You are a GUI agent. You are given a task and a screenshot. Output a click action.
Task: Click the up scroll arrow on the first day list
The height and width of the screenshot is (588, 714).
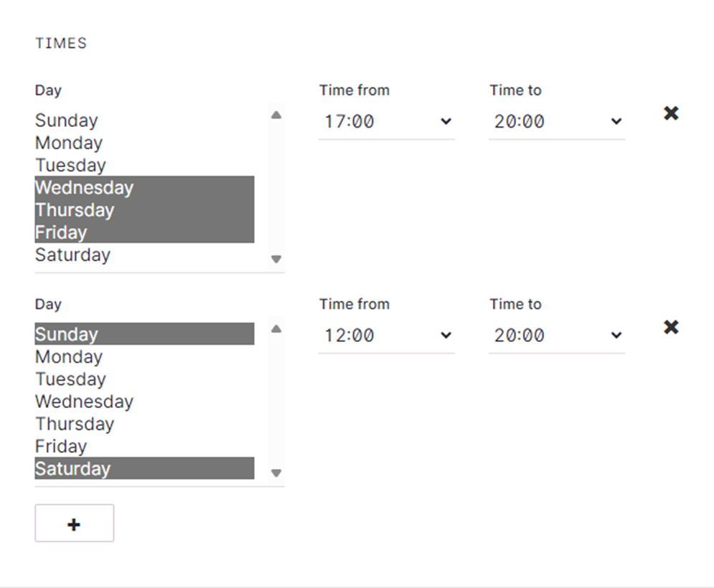point(276,113)
